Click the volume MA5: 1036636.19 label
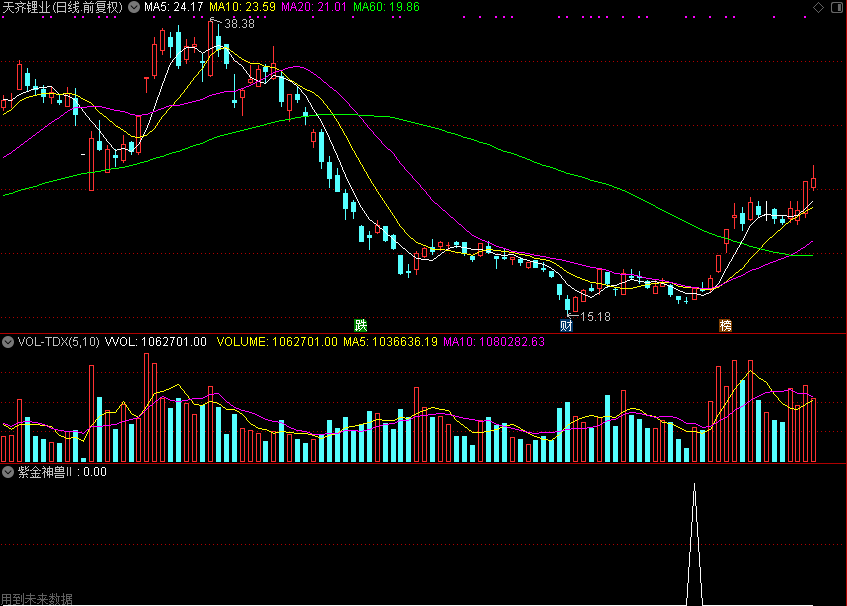847x606 pixels. (x=390, y=342)
